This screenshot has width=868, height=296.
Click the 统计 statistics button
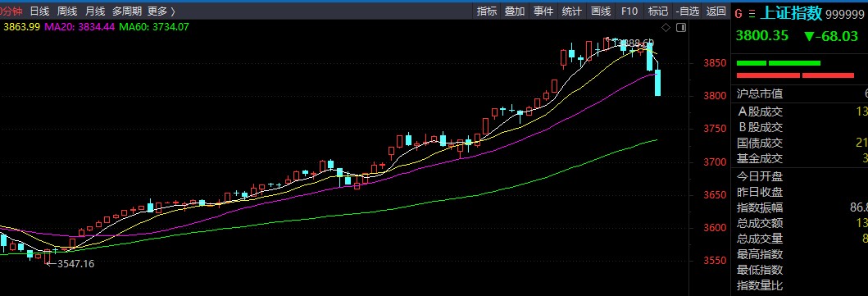click(x=572, y=11)
